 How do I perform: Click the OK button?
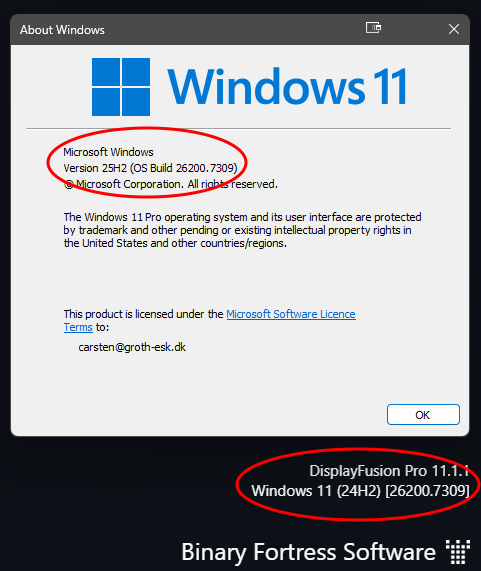[x=423, y=414]
